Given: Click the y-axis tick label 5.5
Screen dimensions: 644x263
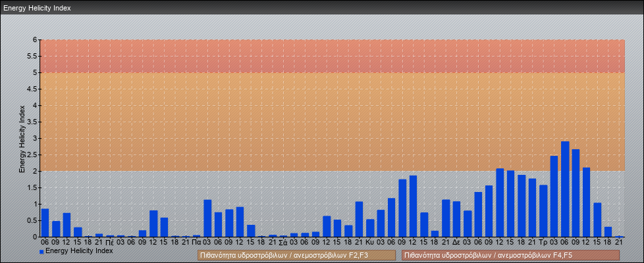Looking at the screenshot, I should (33, 56).
